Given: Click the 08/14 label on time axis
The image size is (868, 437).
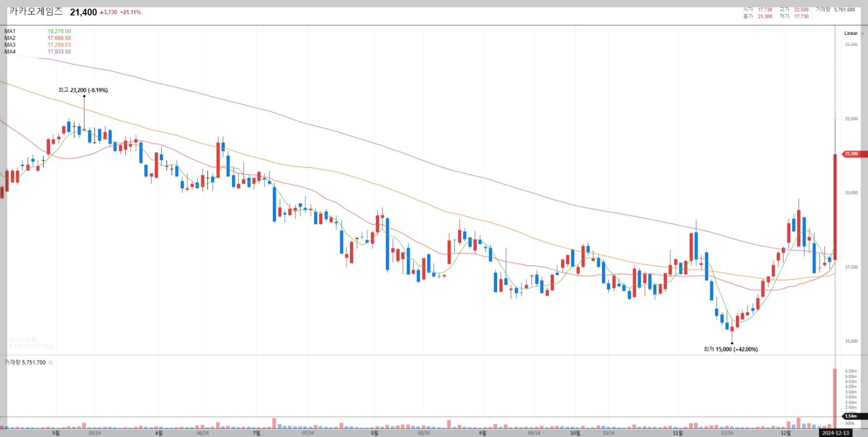Looking at the screenshot, I should (x=423, y=433).
